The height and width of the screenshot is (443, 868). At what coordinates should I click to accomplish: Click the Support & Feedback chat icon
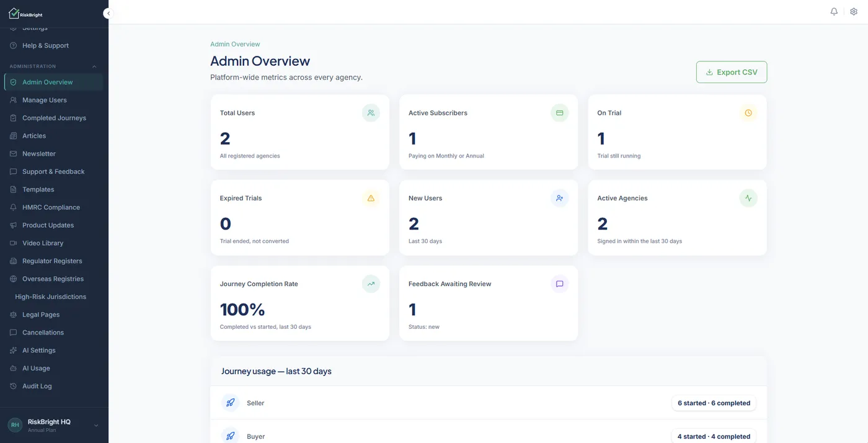[14, 172]
